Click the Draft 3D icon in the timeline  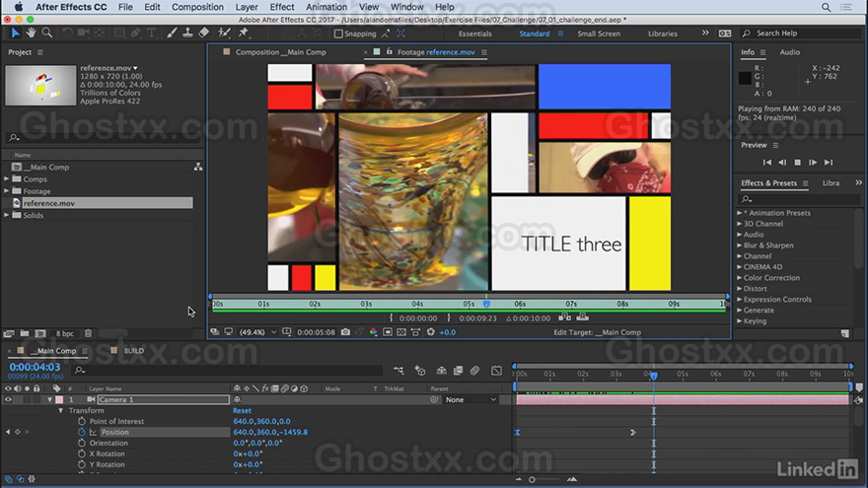(420, 371)
